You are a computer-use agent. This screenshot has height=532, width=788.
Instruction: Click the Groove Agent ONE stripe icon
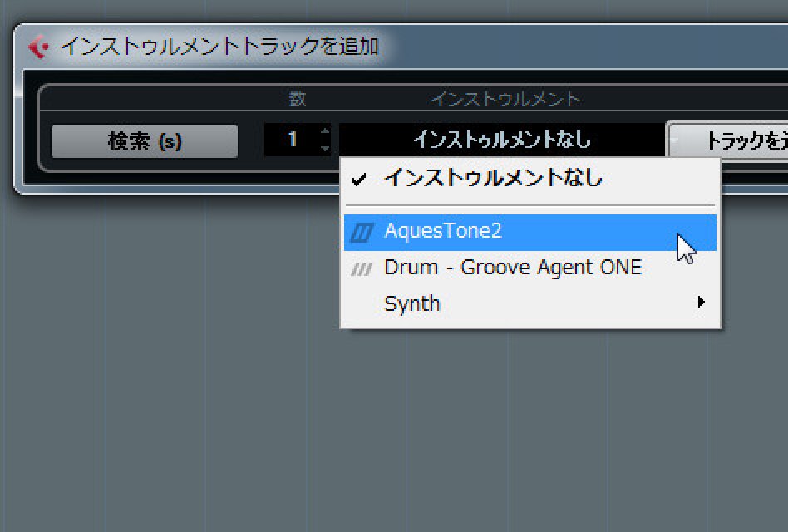coord(362,269)
